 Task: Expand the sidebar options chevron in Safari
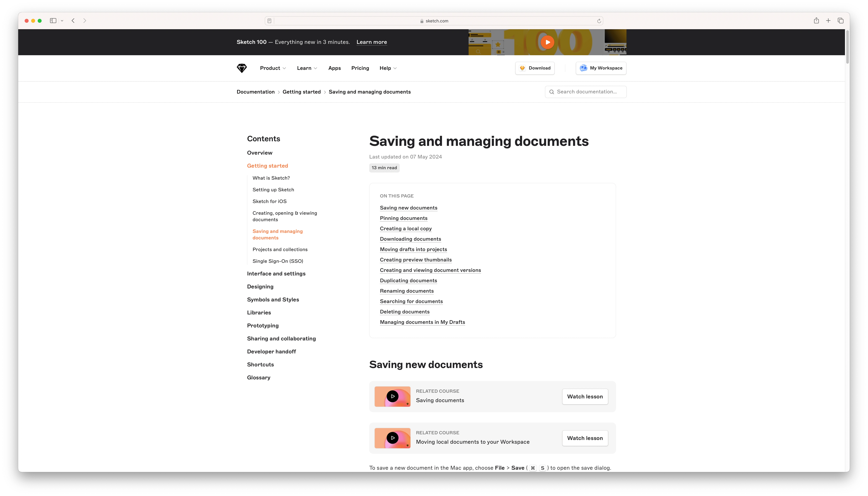[62, 21]
